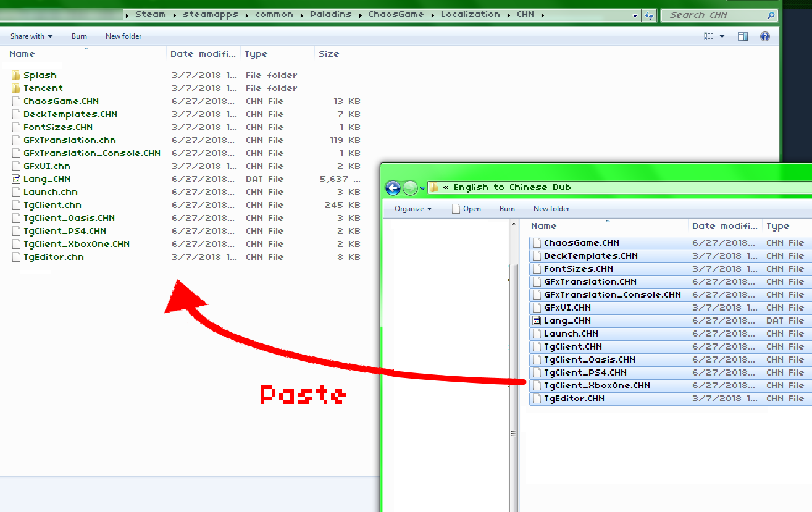The height and width of the screenshot is (512, 812).
Task: Click the Launch.CHN icon in English to Chinese Dub window
Action: [x=537, y=334]
